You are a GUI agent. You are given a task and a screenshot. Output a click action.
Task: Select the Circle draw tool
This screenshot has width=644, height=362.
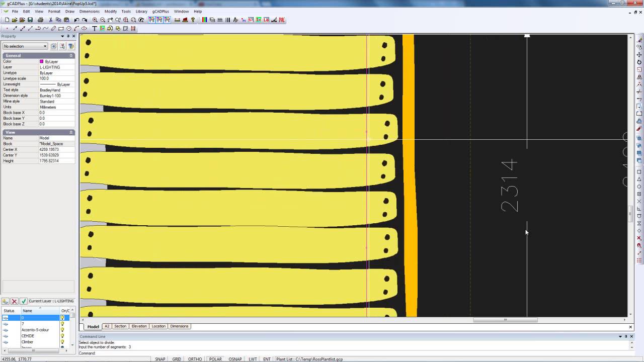click(x=69, y=29)
